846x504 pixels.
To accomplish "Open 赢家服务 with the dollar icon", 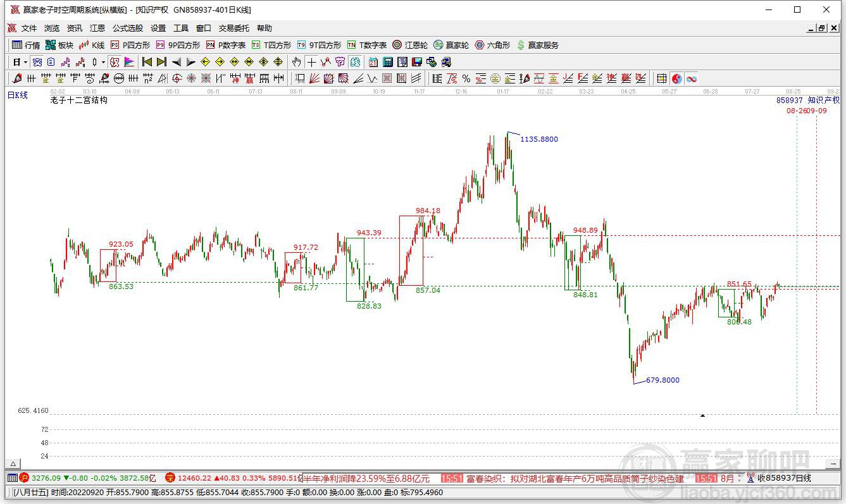I will click(537, 45).
